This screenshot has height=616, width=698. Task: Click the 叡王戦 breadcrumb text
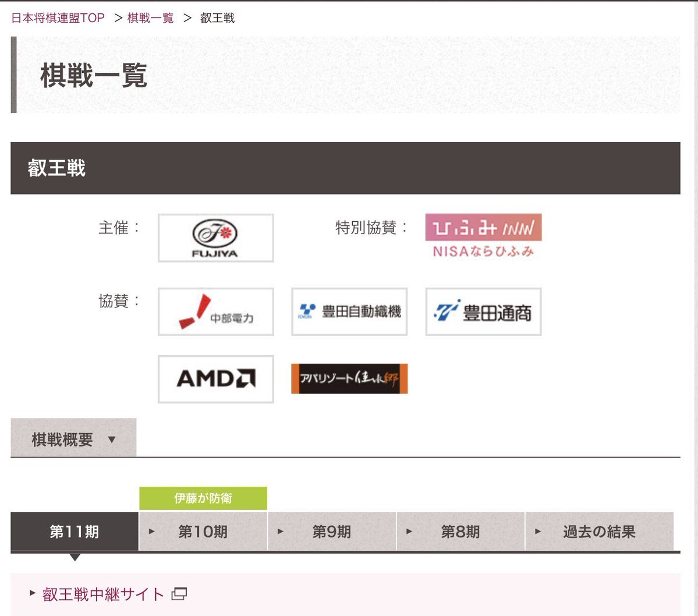point(217,18)
